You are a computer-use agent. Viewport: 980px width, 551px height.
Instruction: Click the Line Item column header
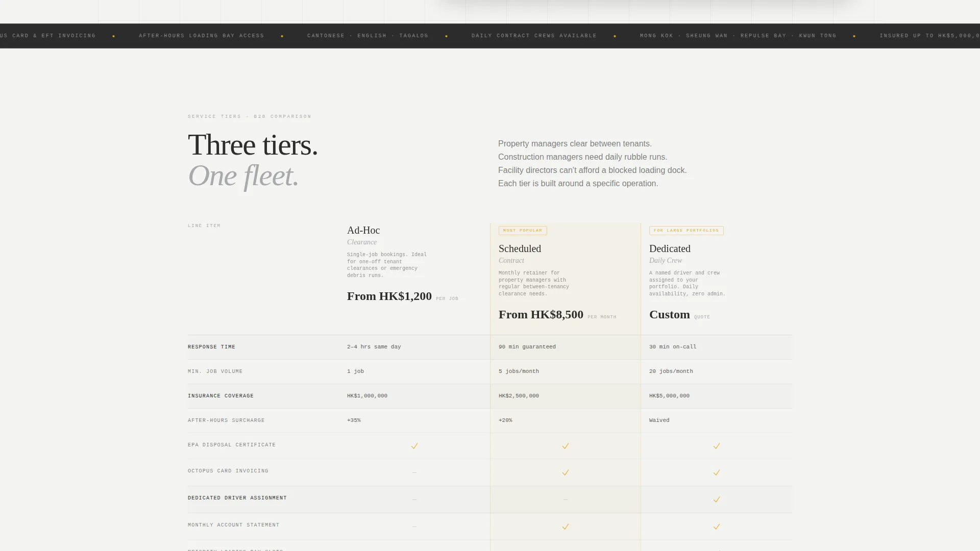click(204, 226)
